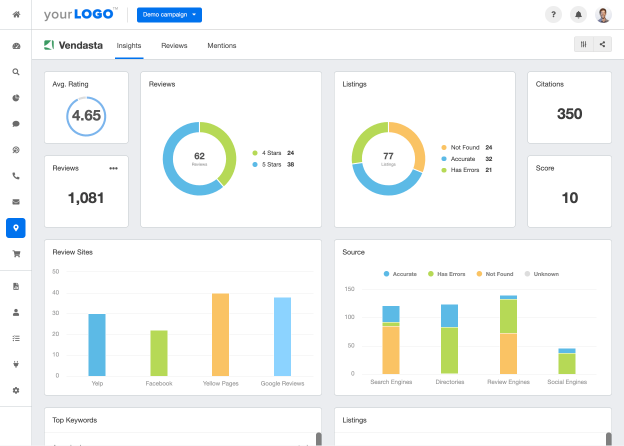The width and height of the screenshot is (624, 446).
Task: Open the chat bubble sidebar icon
Action: pos(16,124)
